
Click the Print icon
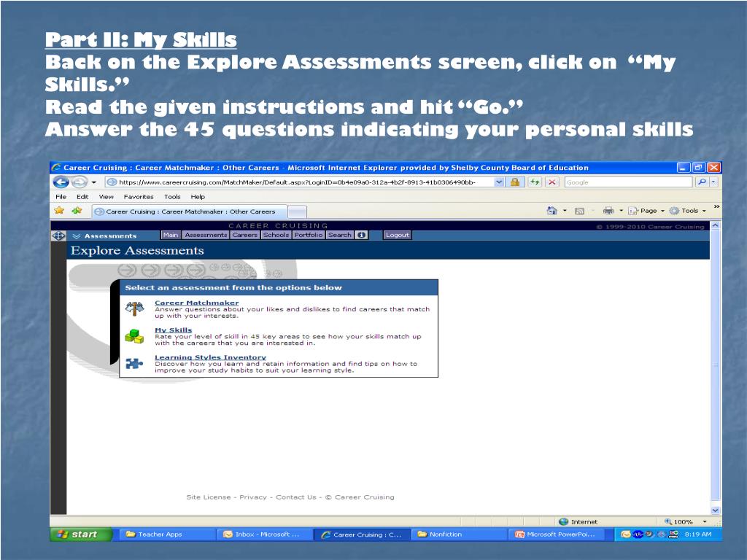point(608,211)
